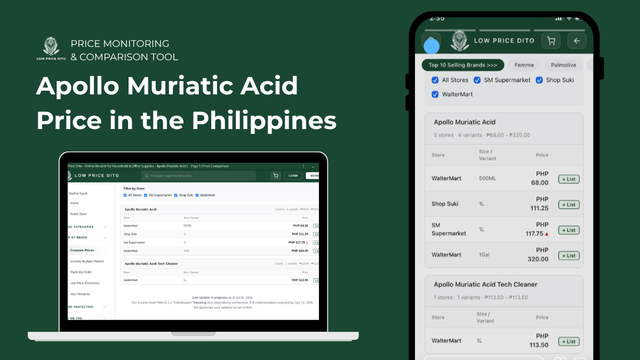Click the PHP 113.50 price on the phone
This screenshot has height=360, width=640.
click(x=539, y=340)
